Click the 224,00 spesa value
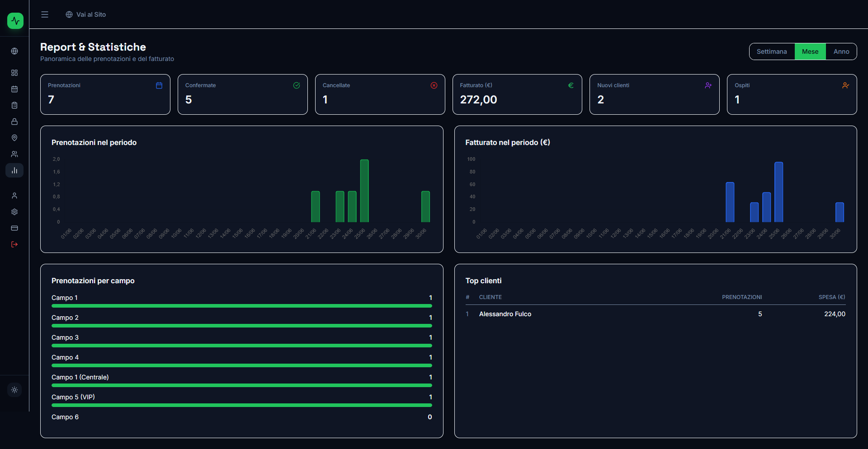This screenshot has width=868, height=449. click(x=835, y=314)
